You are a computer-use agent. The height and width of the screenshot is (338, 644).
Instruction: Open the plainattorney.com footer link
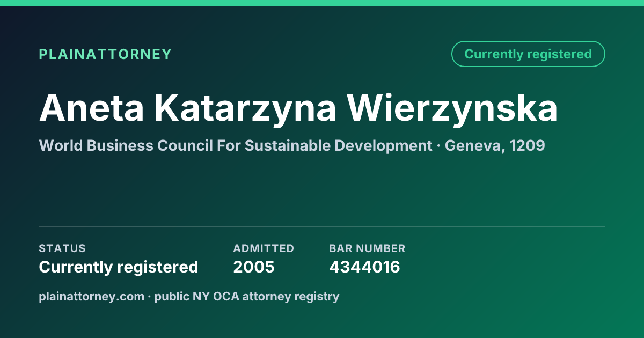coord(91,296)
